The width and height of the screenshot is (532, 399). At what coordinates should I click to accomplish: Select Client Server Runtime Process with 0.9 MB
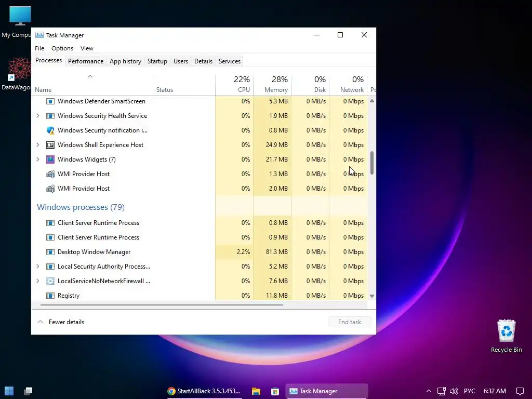click(199, 237)
